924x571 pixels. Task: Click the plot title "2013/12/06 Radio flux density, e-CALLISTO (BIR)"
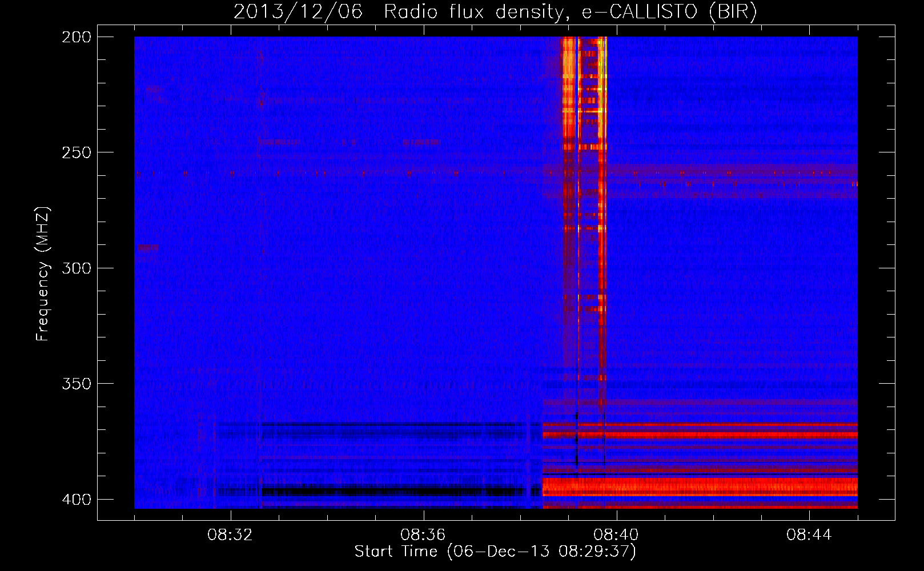[495, 12]
